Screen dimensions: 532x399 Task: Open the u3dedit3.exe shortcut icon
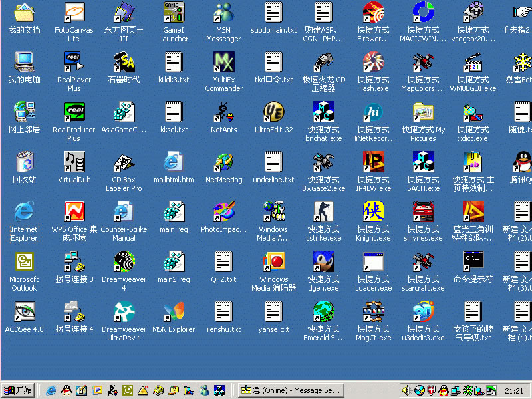[x=423, y=311]
